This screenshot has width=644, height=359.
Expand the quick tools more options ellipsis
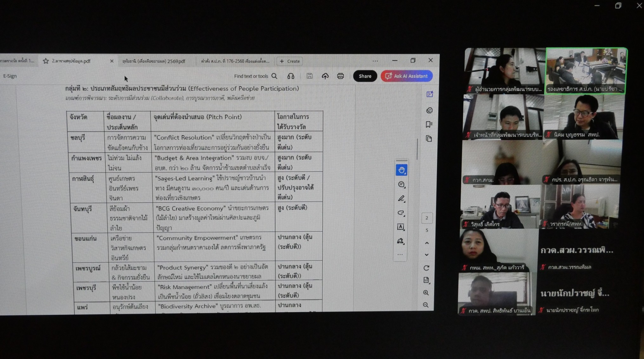tap(400, 255)
